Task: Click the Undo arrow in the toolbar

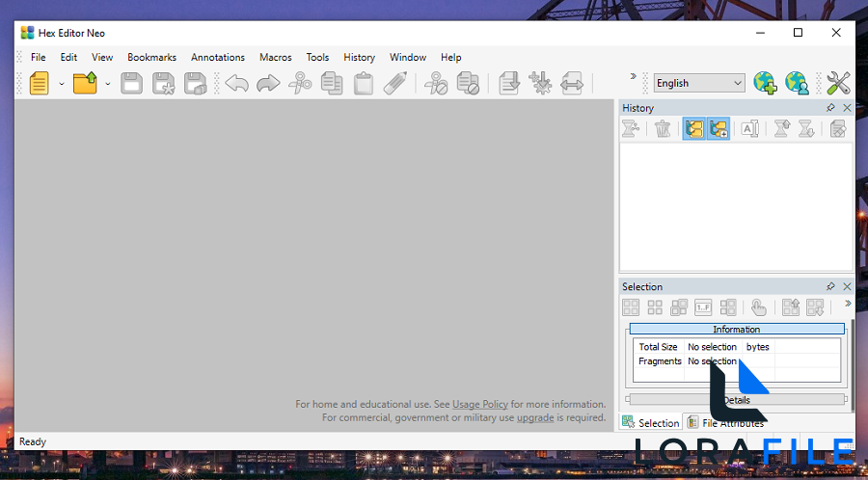Action: 237,84
